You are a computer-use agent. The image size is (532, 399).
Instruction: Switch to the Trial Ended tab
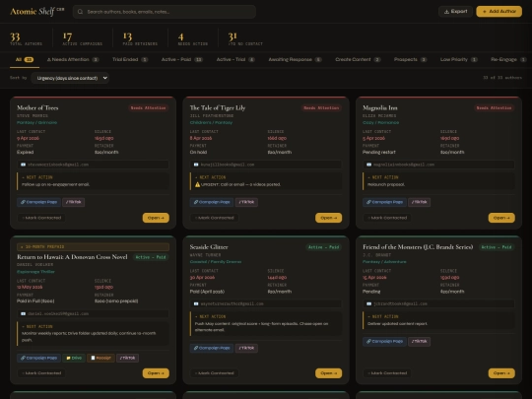(130, 59)
